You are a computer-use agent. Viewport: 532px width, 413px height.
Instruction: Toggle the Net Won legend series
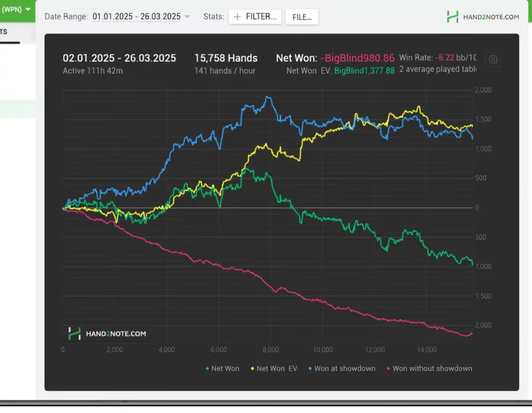point(225,369)
